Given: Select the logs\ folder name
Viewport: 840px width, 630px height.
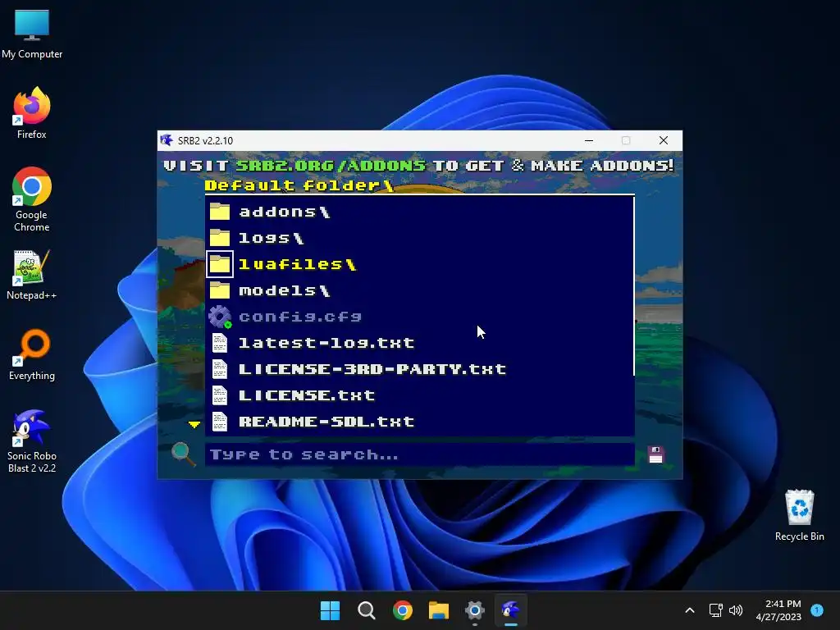Looking at the screenshot, I should point(271,239).
